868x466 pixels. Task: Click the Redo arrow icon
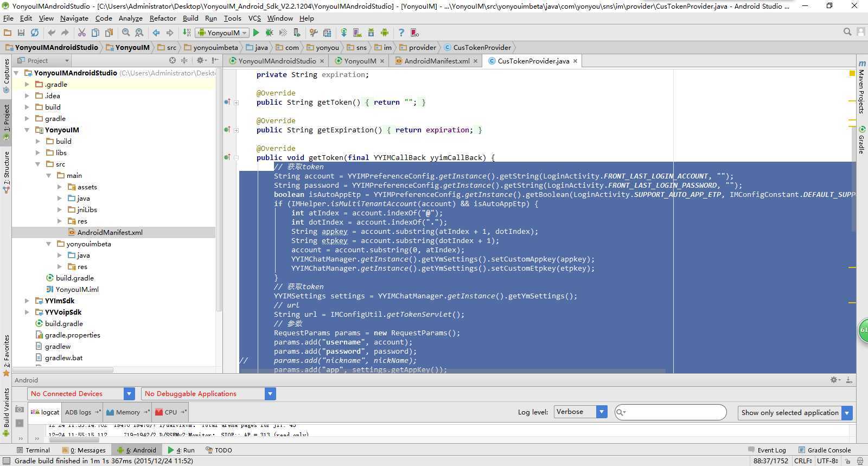point(65,33)
